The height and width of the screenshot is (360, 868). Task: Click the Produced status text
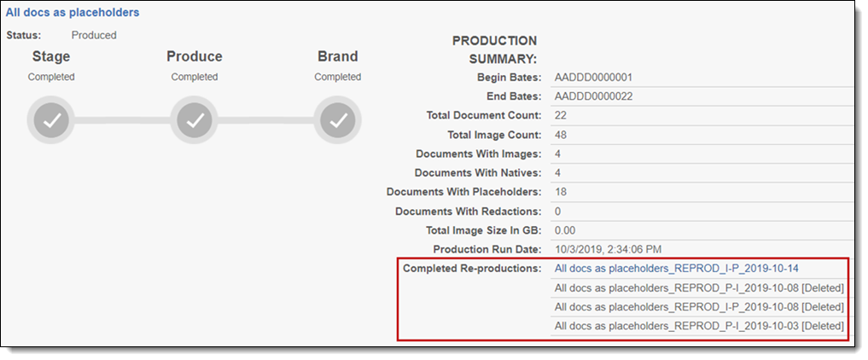pos(94,36)
